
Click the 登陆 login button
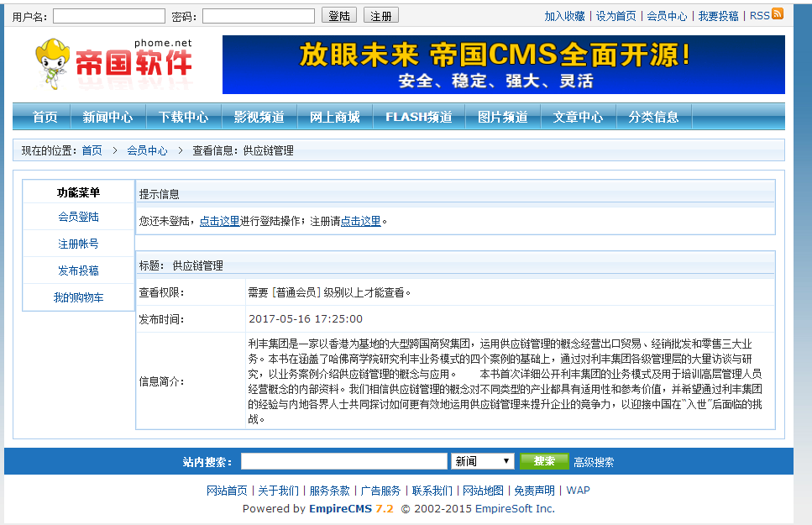click(x=338, y=14)
